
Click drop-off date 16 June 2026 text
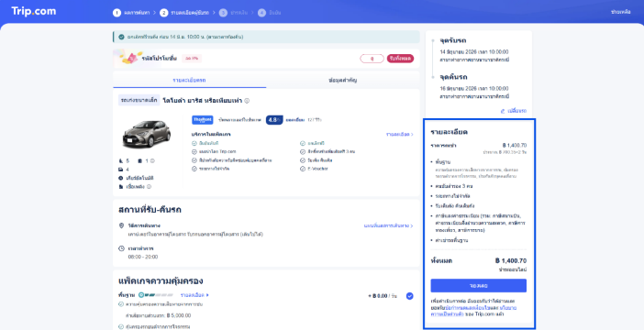pyautogui.click(x=474, y=89)
